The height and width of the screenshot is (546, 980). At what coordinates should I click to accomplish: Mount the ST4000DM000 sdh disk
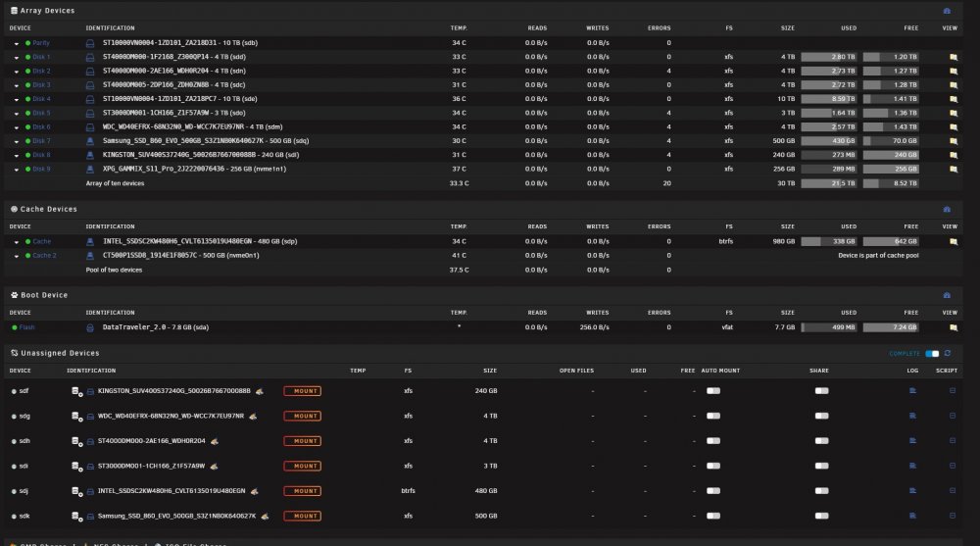(x=303, y=441)
